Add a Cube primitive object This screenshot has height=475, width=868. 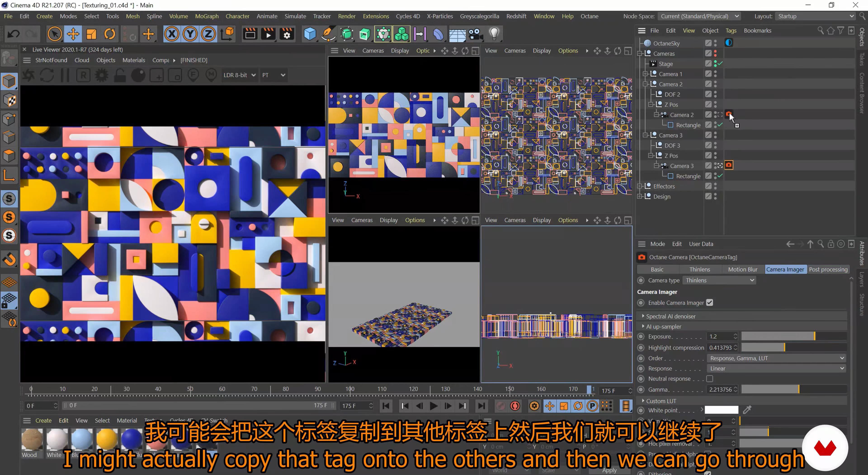[x=310, y=34]
